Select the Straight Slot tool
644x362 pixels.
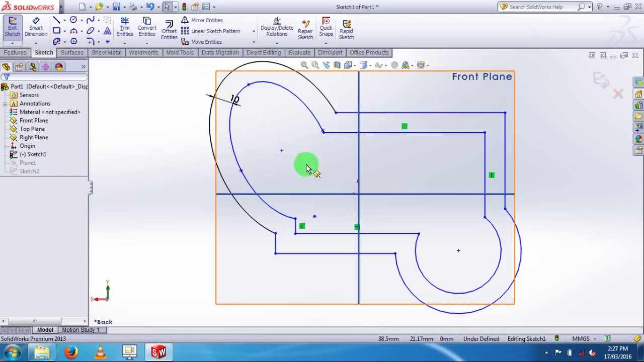56,41
